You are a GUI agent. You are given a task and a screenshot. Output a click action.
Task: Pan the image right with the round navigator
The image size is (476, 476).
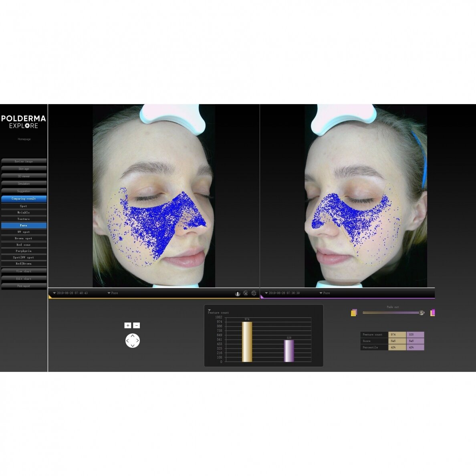click(x=137, y=341)
